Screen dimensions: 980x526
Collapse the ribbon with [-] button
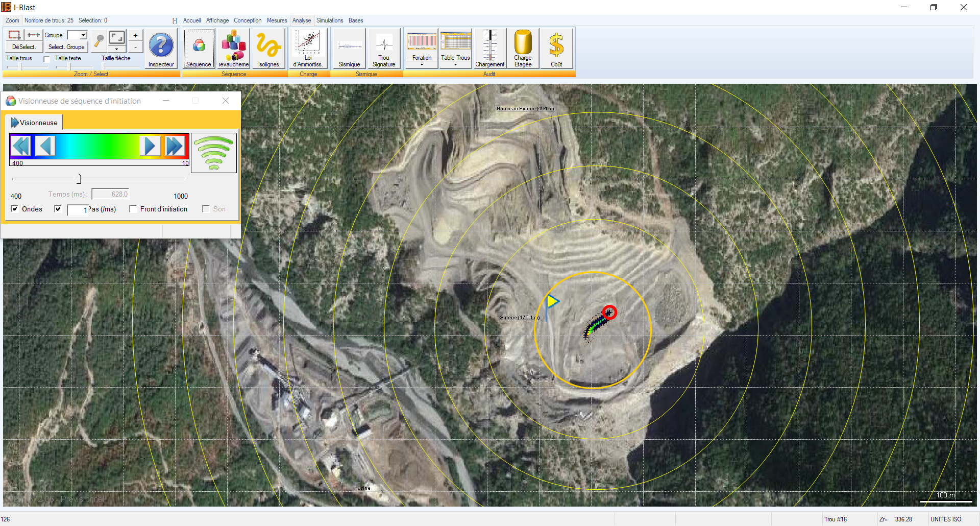[x=175, y=20]
